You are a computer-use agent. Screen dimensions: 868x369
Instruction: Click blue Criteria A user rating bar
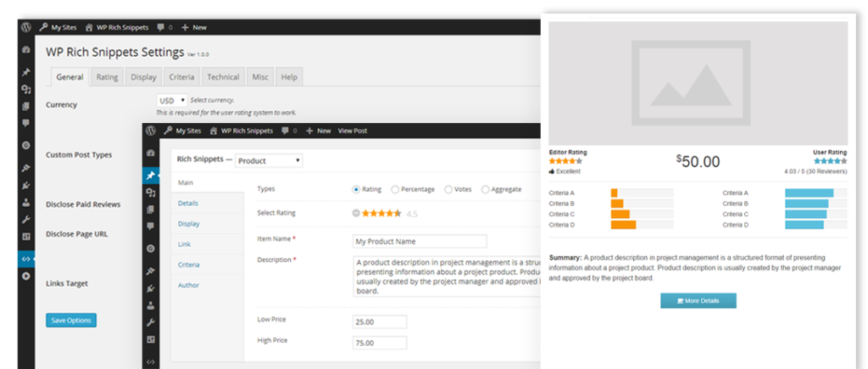[x=810, y=193]
